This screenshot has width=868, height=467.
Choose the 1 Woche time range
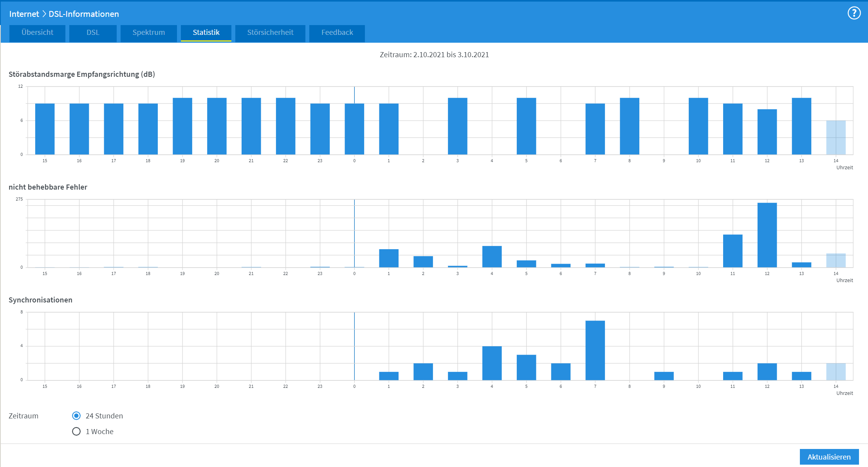pyautogui.click(x=76, y=431)
